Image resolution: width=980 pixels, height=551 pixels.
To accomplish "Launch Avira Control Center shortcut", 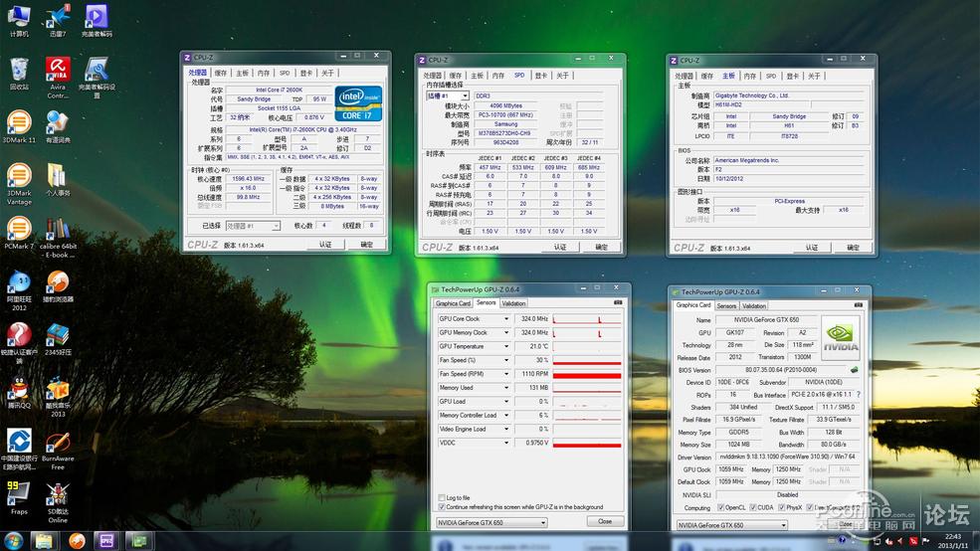I will (58, 77).
